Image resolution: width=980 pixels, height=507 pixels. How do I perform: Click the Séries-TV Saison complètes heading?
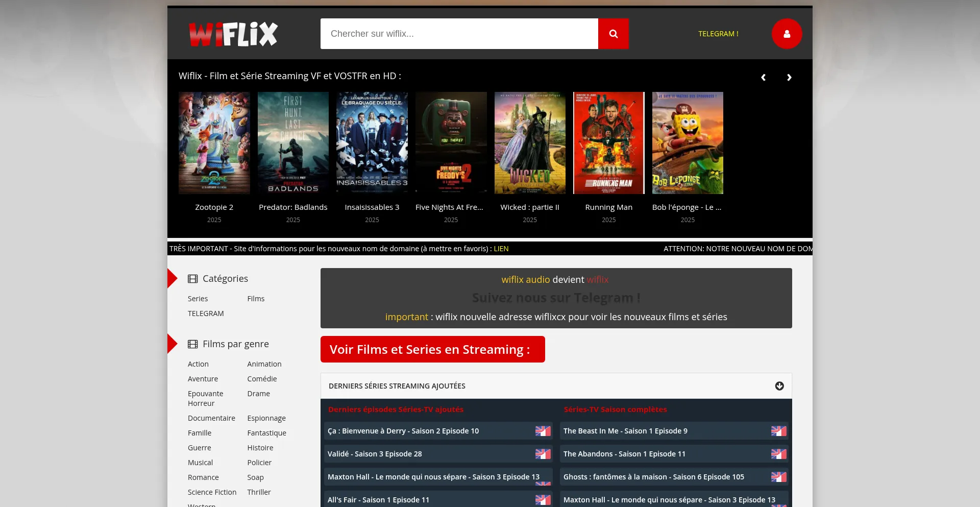616,409
